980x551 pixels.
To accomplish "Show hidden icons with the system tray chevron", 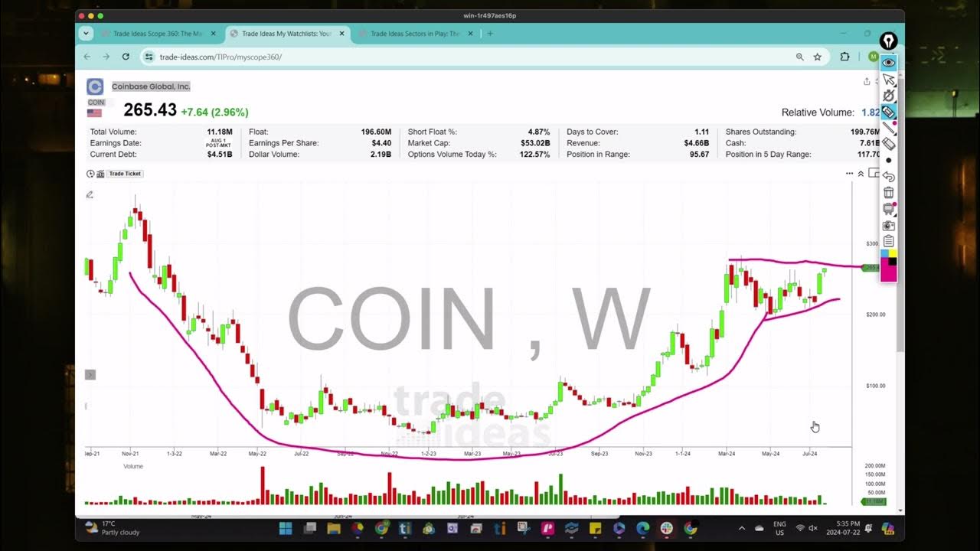I will (741, 528).
